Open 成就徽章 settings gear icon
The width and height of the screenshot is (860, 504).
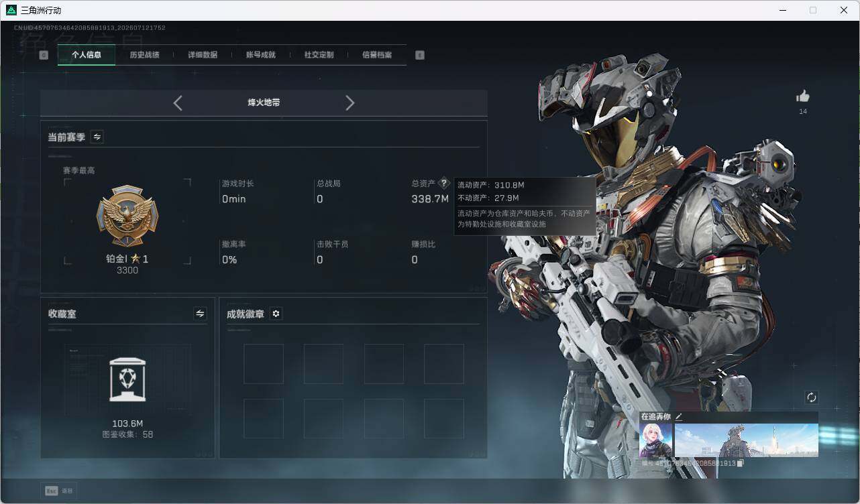[276, 314]
